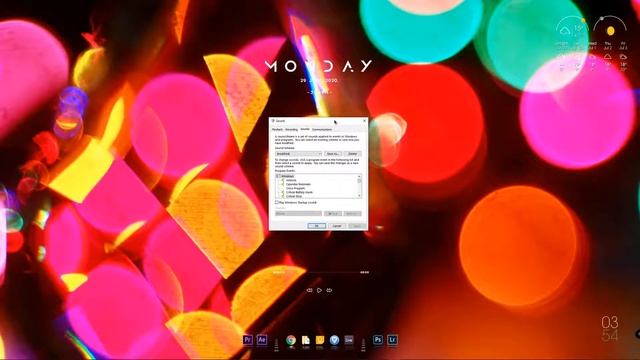This screenshot has width=640, height=360.
Task: Click the play button of media widget
Action: [x=319, y=290]
